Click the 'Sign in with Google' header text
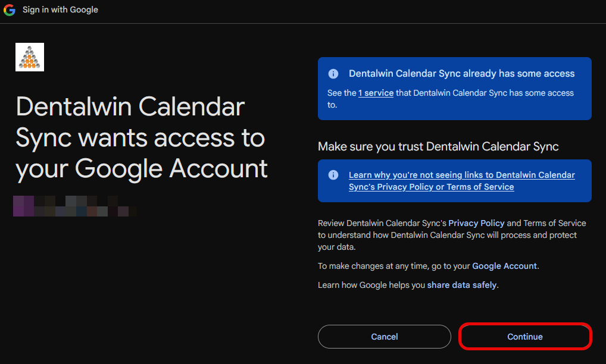606x364 pixels. pos(60,10)
